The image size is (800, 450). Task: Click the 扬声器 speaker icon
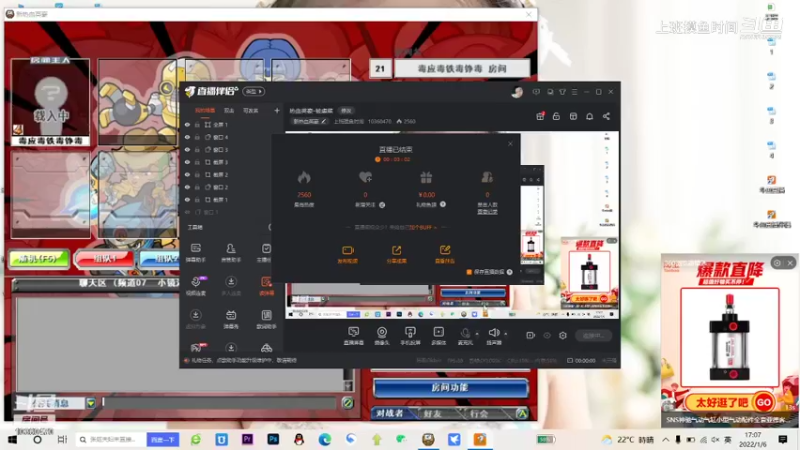(x=493, y=333)
